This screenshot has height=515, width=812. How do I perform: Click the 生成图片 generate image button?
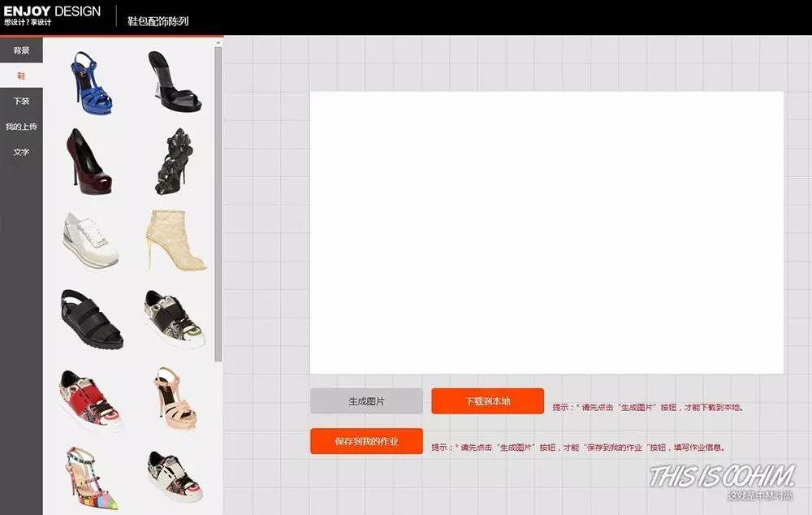(366, 401)
